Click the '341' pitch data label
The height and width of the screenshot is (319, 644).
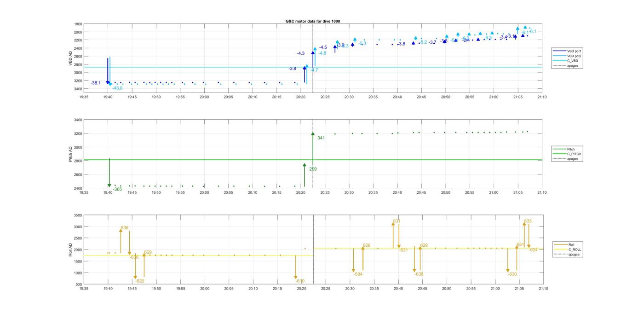[321, 138]
